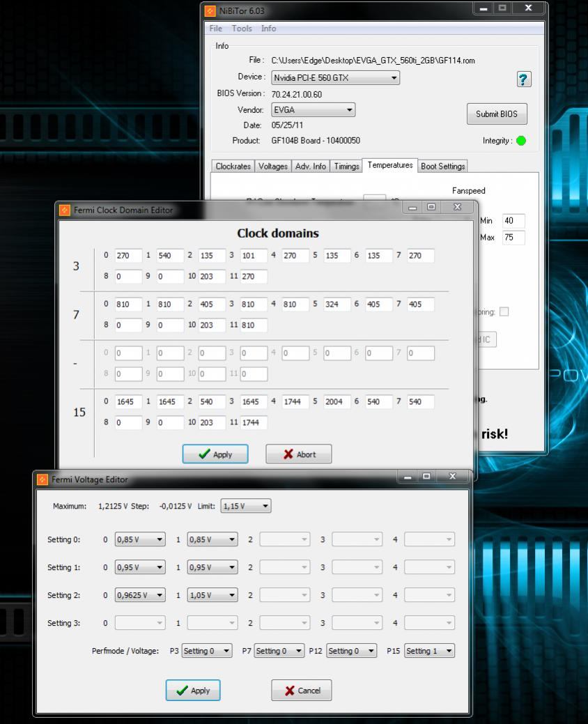Open the File menu in NiBiTor

coord(215,28)
